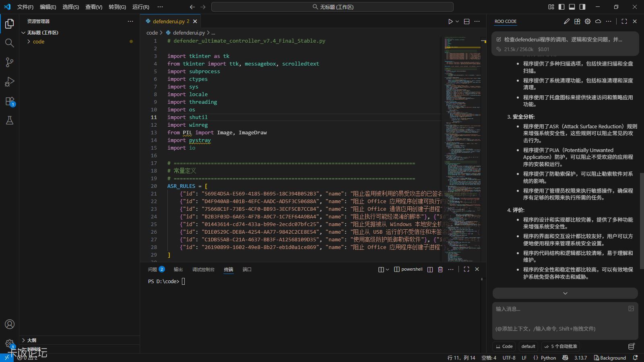
Task: Kill terminal using the trash can icon
Action: click(440, 269)
